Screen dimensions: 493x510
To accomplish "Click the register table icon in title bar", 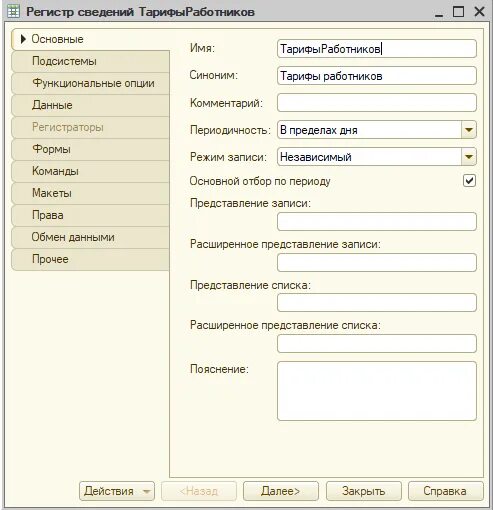I will [14, 12].
